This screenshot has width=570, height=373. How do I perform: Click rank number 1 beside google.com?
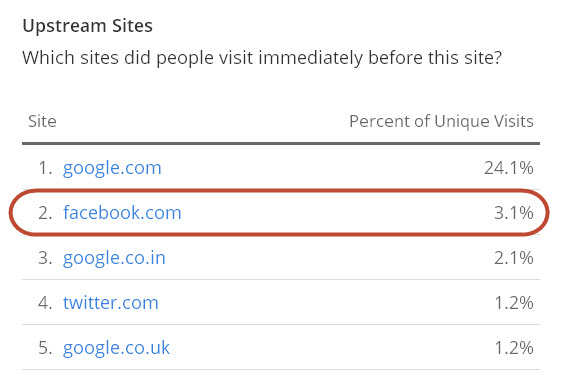[45, 168]
